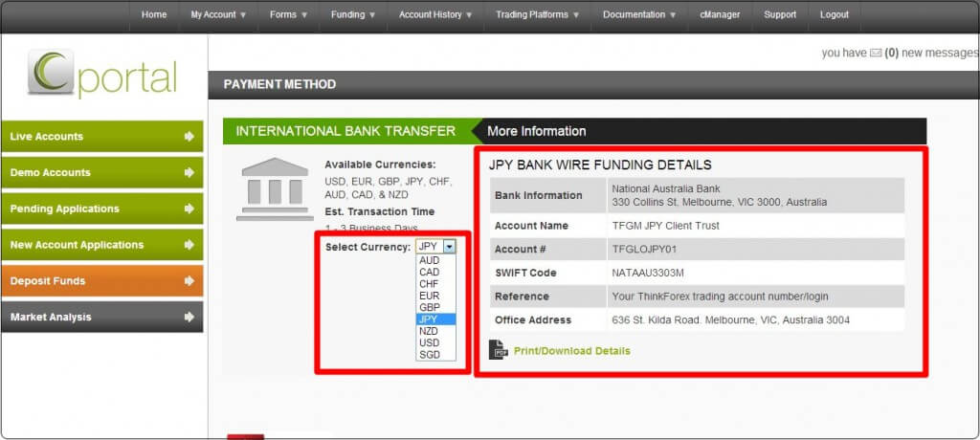Click the Available Currencies label
This screenshot has width=980, height=440.
(380, 165)
